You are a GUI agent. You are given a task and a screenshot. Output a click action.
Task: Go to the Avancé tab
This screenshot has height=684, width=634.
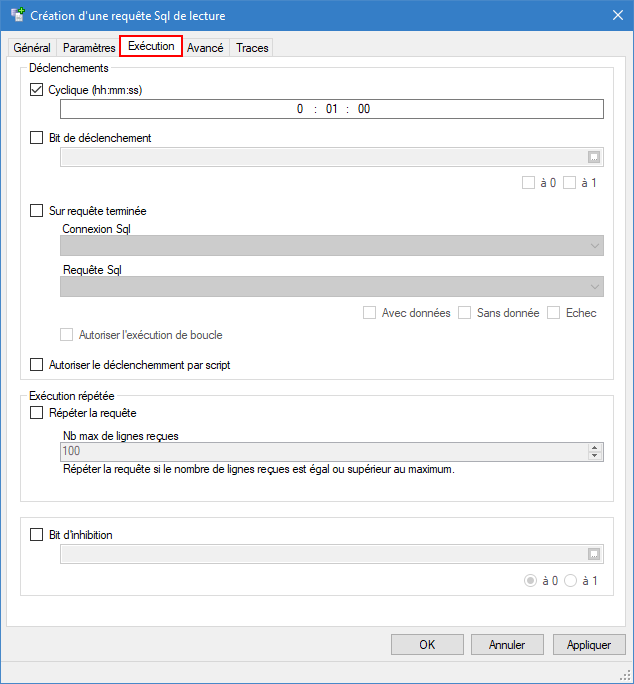205,48
